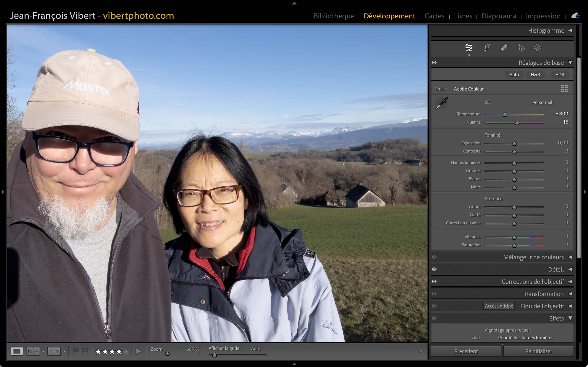Switch to Reference view (R|A icon)

(x=33, y=351)
